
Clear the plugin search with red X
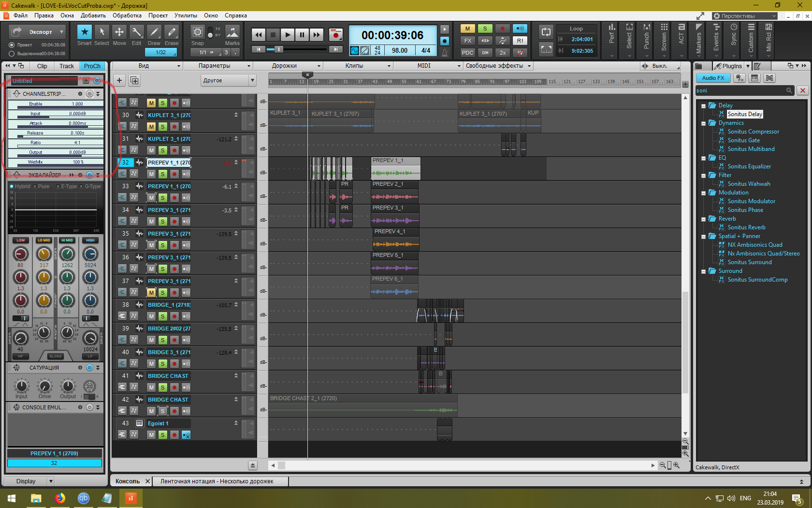[x=802, y=90]
